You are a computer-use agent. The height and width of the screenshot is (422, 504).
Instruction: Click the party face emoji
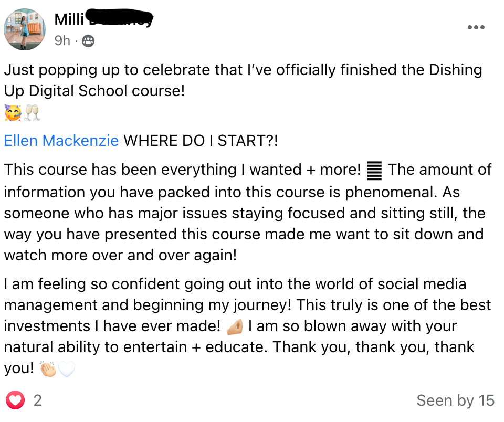click(x=13, y=113)
